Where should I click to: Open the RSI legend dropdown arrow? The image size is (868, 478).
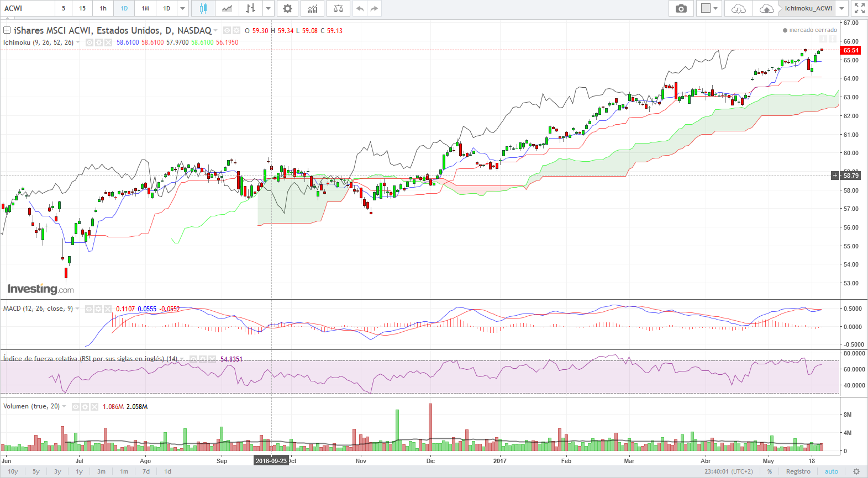pos(182,359)
